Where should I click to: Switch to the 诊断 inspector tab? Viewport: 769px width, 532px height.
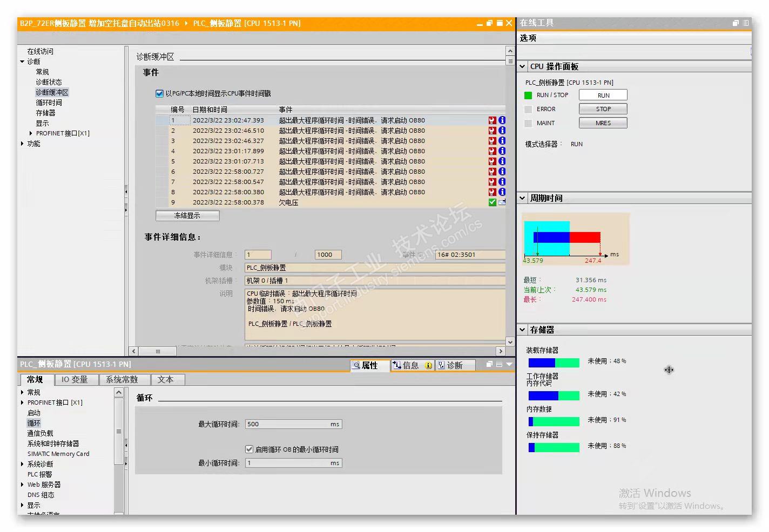(455, 365)
